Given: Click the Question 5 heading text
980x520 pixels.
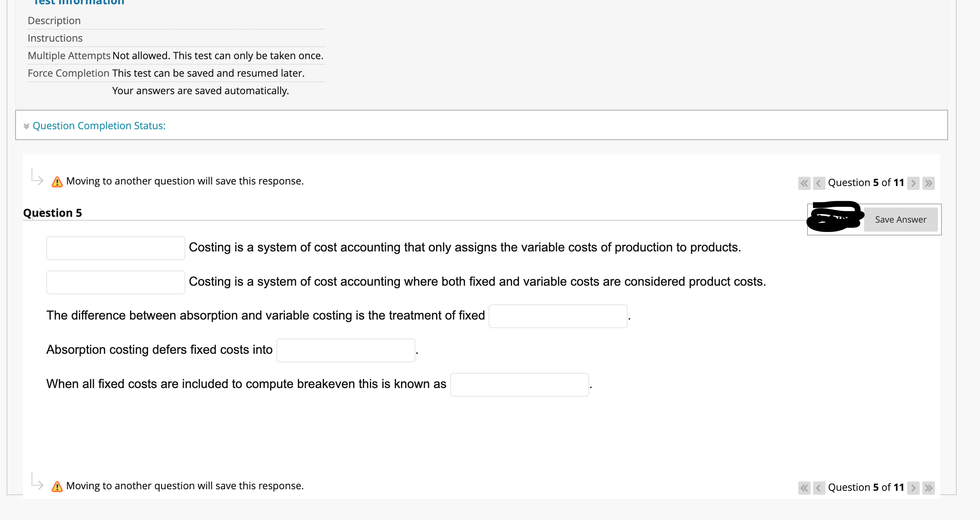Looking at the screenshot, I should (x=53, y=213).
